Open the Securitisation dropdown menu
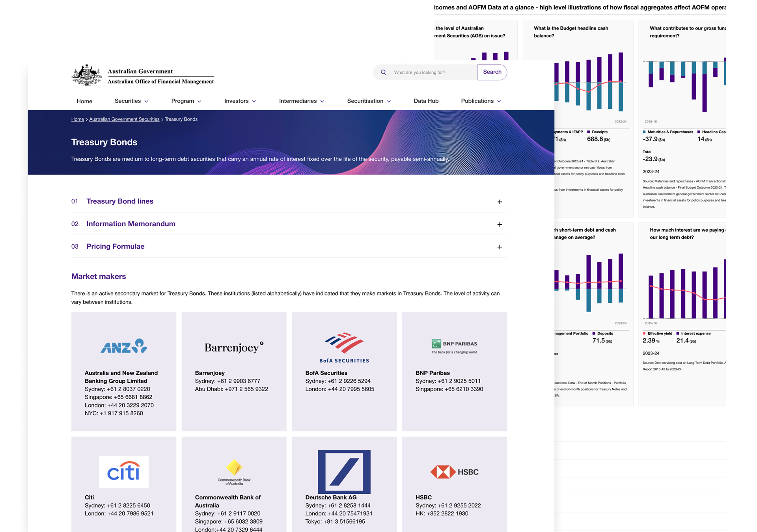The width and height of the screenshot is (757, 532). click(x=369, y=101)
